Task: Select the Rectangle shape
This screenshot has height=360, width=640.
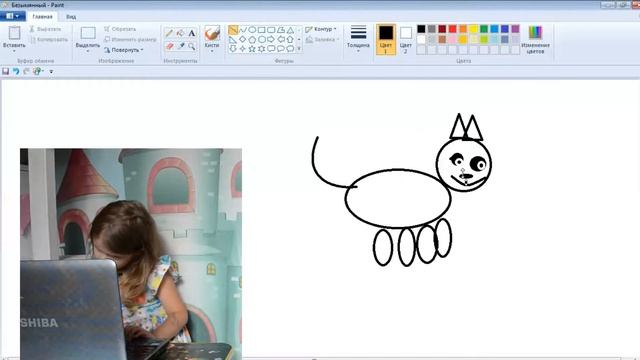Action: coord(262,30)
